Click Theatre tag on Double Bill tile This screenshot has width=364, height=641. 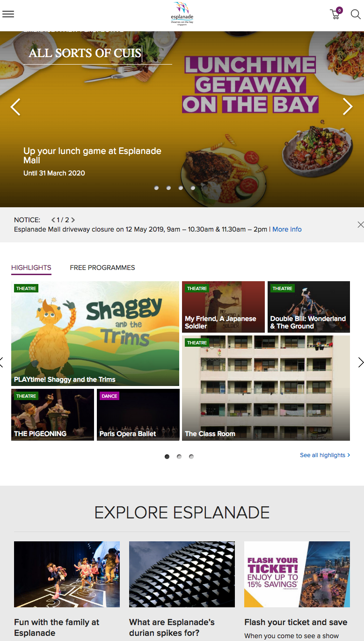283,289
